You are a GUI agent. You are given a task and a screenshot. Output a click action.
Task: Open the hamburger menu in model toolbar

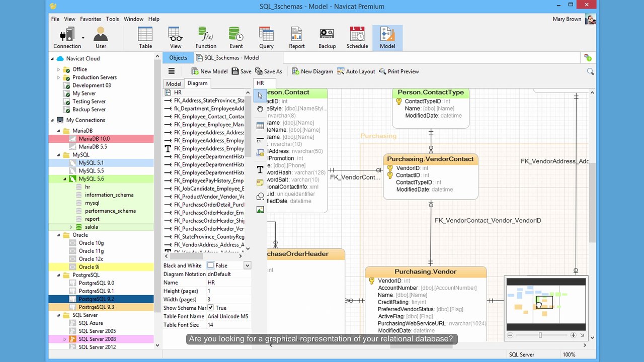coord(172,71)
